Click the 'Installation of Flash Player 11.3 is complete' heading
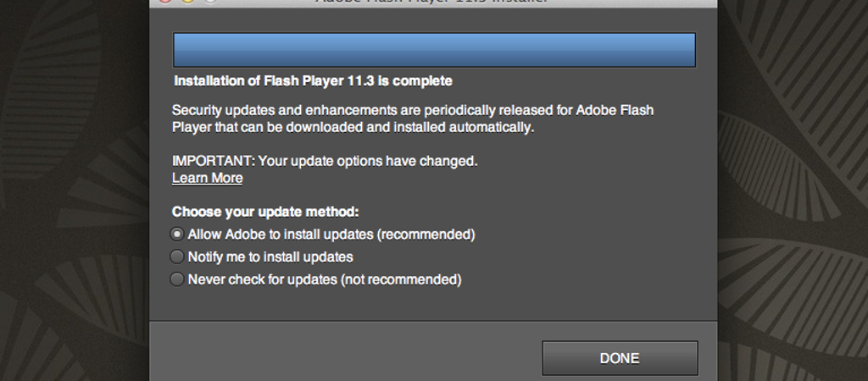Viewport: 868px width, 381px height. pos(313,81)
